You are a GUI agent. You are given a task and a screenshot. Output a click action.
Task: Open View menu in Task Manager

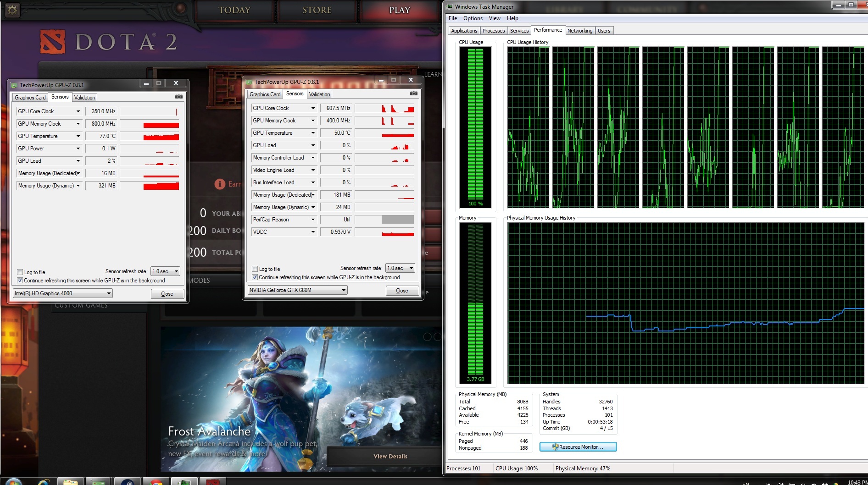pyautogui.click(x=495, y=18)
